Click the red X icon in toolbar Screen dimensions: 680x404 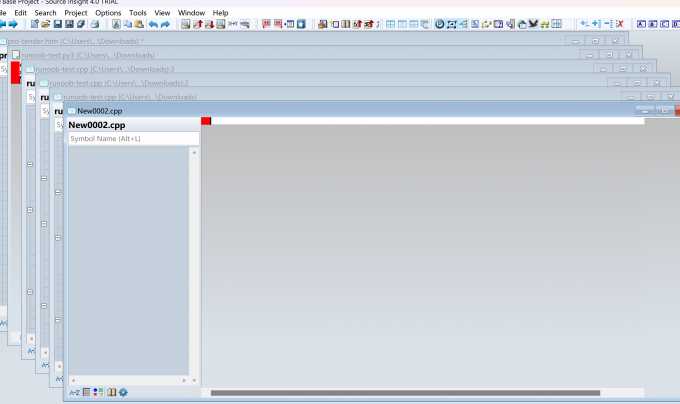[x=620, y=24]
